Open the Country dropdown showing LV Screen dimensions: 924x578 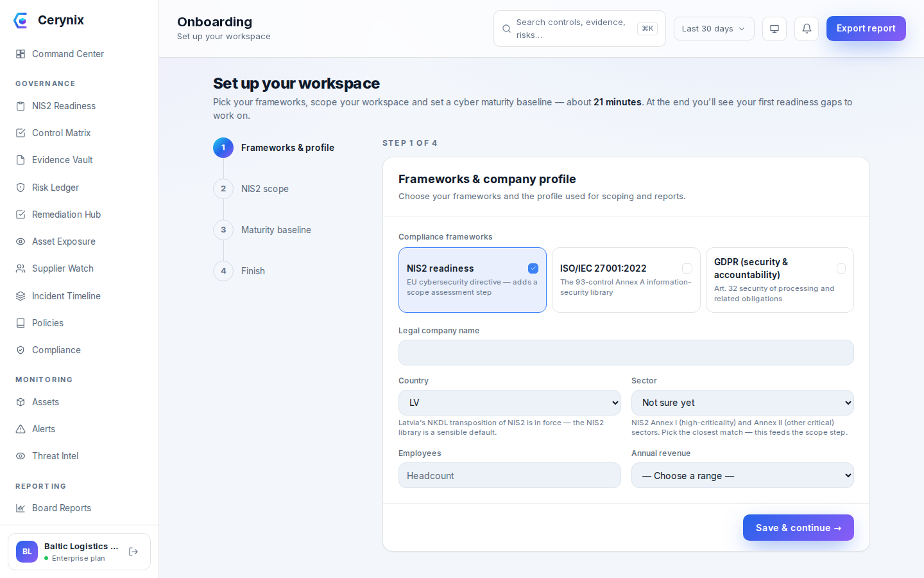(x=509, y=403)
